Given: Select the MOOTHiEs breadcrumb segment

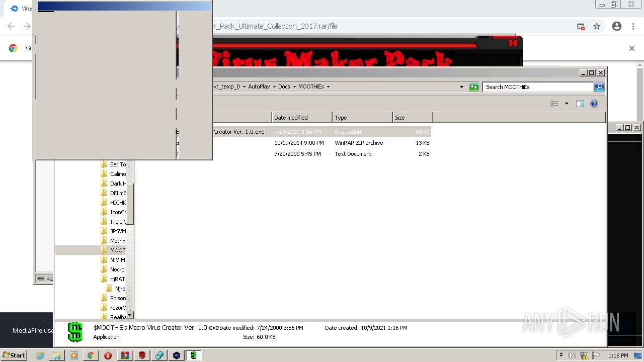Looking at the screenshot, I should click(311, 86).
